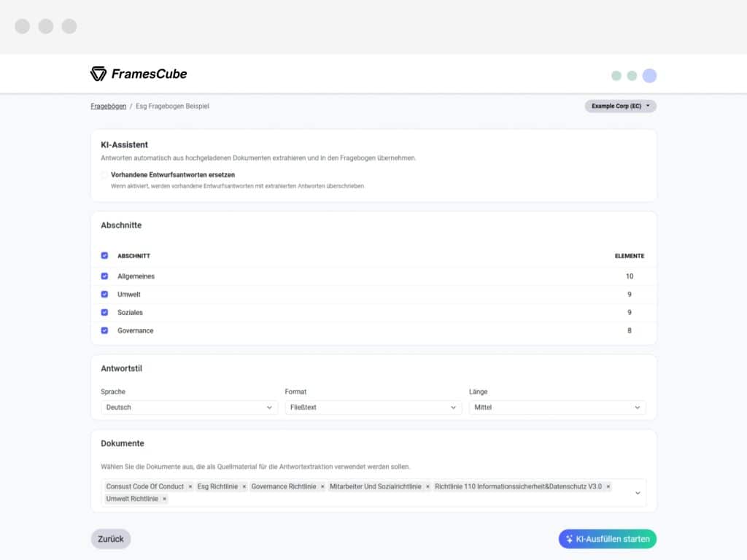The image size is (747, 560).
Task: Open the Länge dropdown showing Mittel
Action: click(x=557, y=408)
